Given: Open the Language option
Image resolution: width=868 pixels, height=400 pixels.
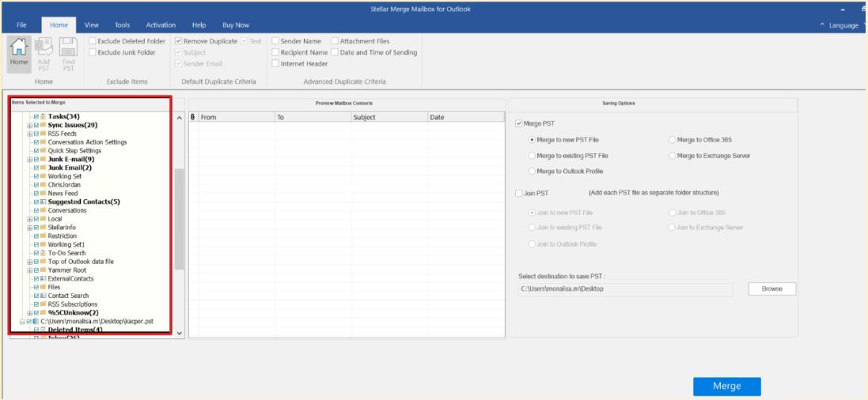Looking at the screenshot, I should coord(843,25).
